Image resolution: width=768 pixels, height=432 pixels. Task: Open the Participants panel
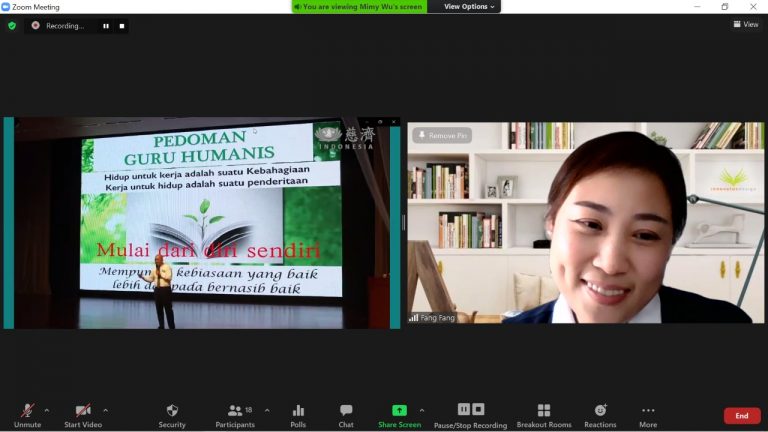click(x=235, y=414)
